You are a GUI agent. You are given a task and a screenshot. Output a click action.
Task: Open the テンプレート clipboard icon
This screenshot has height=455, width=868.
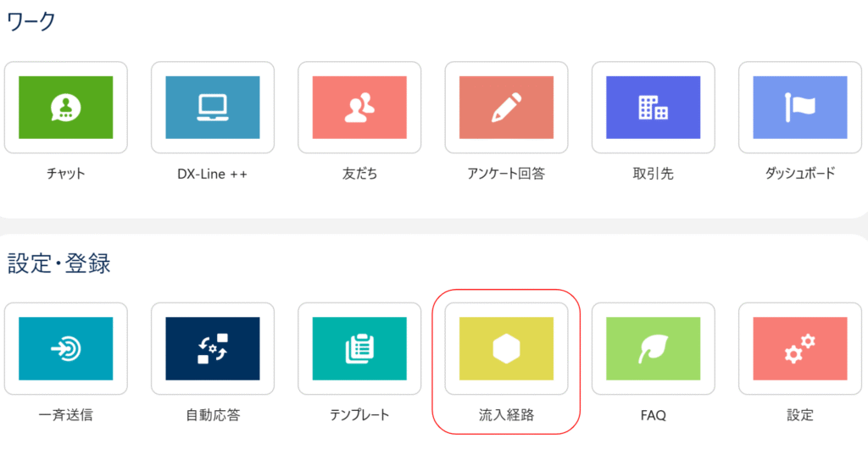click(359, 348)
